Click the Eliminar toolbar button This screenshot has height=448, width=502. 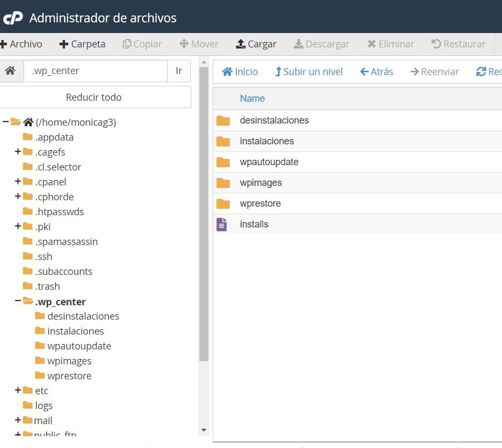coord(391,44)
